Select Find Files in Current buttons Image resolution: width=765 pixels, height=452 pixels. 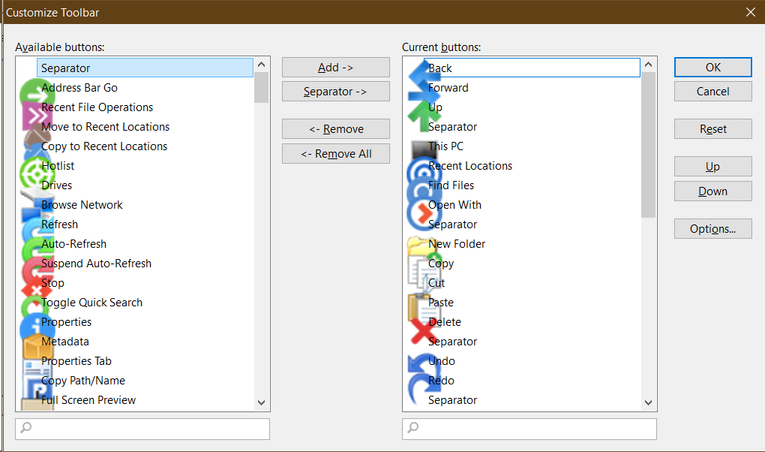451,185
